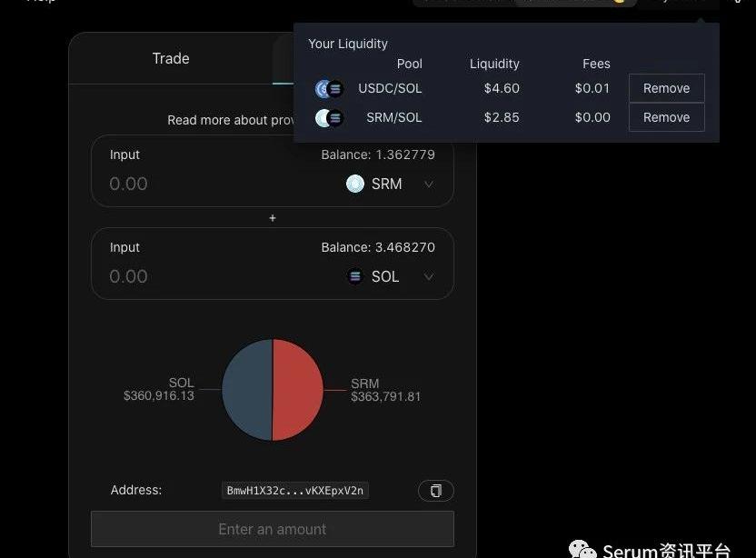Image resolution: width=756 pixels, height=558 pixels.
Task: Select the pool address BmwH1X32c...vKXEpXV2n
Action: click(295, 491)
